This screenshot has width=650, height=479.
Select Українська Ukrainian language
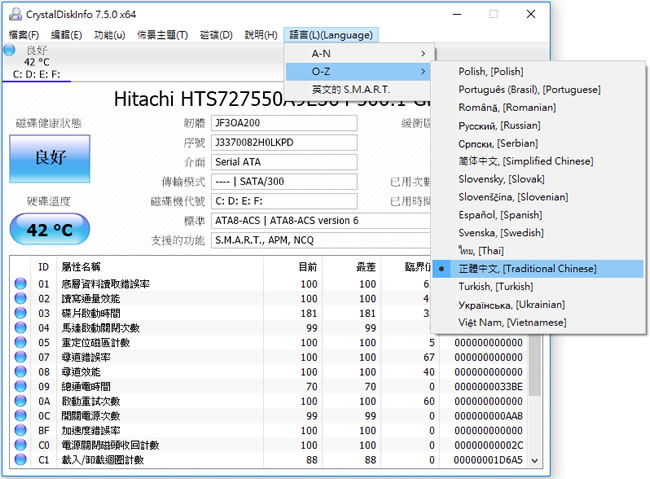coord(538,304)
